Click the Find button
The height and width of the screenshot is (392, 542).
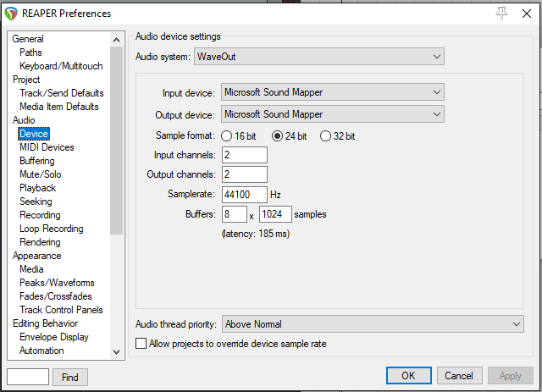coord(70,377)
